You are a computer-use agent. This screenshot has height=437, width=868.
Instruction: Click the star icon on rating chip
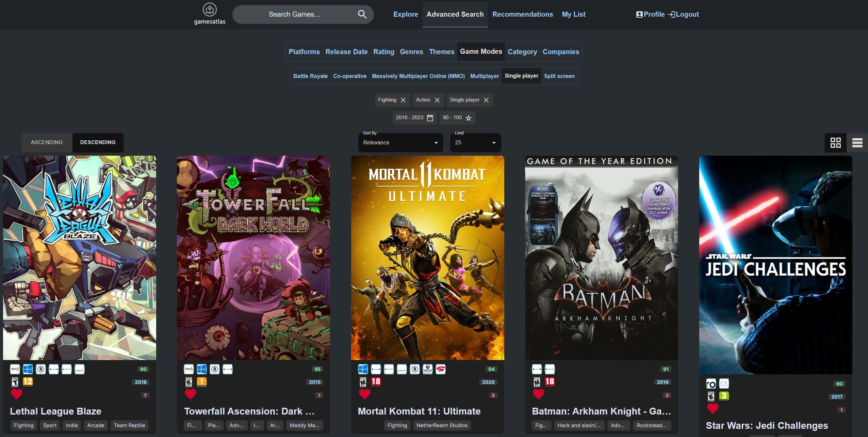[469, 118]
